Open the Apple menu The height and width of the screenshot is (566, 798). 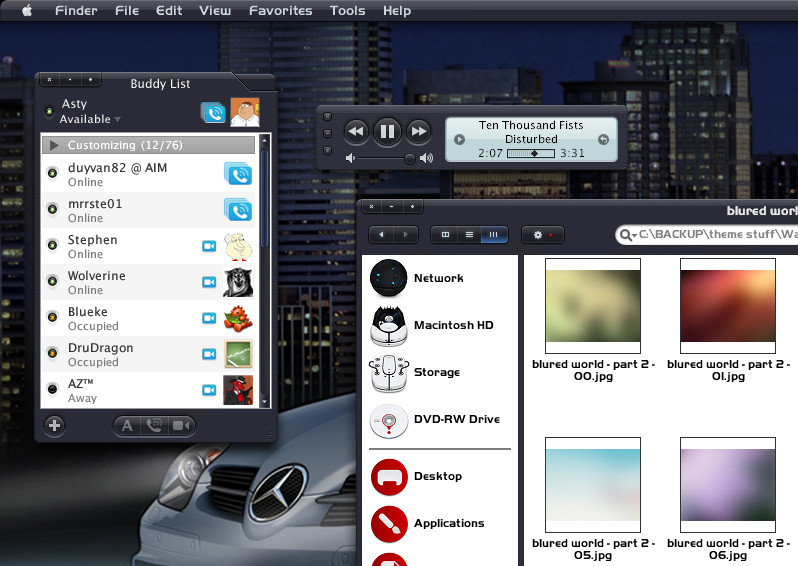tap(27, 10)
